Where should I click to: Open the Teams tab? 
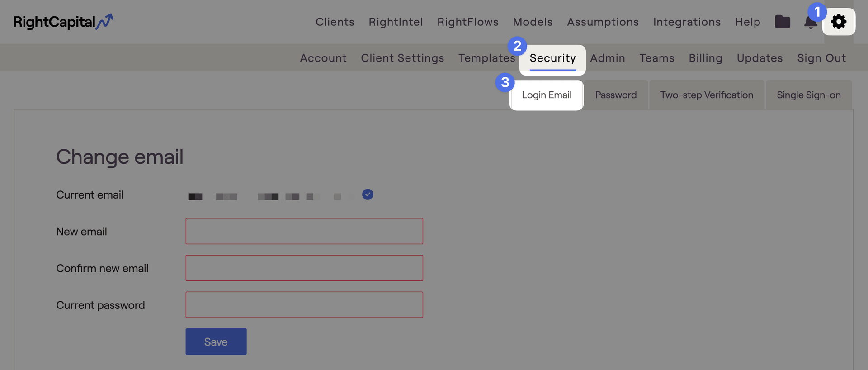coord(657,58)
